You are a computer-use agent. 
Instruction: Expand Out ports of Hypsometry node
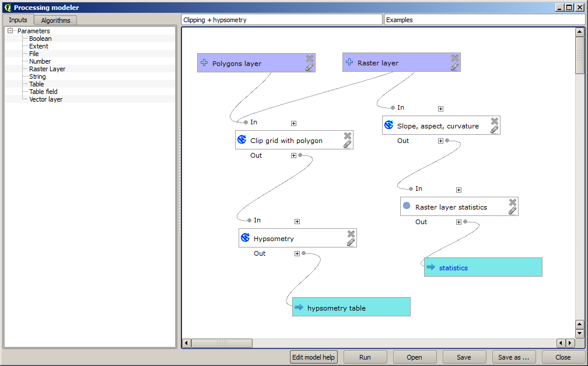point(297,253)
